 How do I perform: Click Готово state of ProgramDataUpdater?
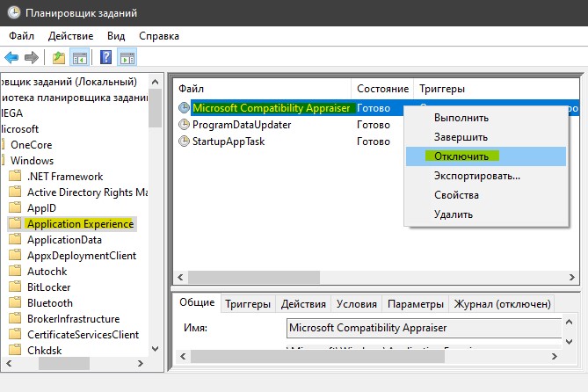click(374, 125)
